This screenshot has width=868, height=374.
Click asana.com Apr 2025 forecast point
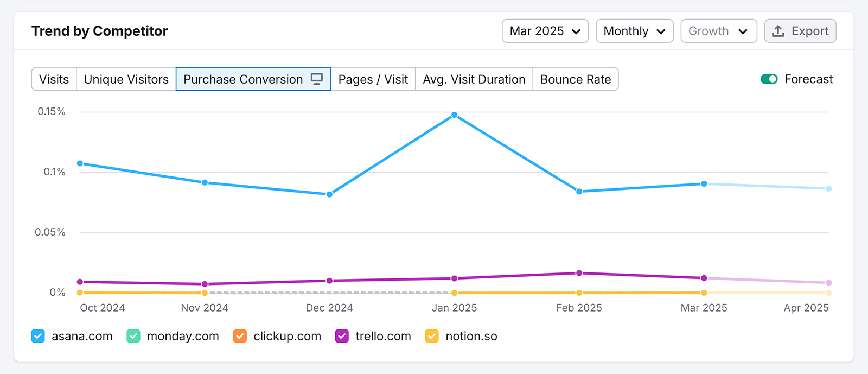828,189
